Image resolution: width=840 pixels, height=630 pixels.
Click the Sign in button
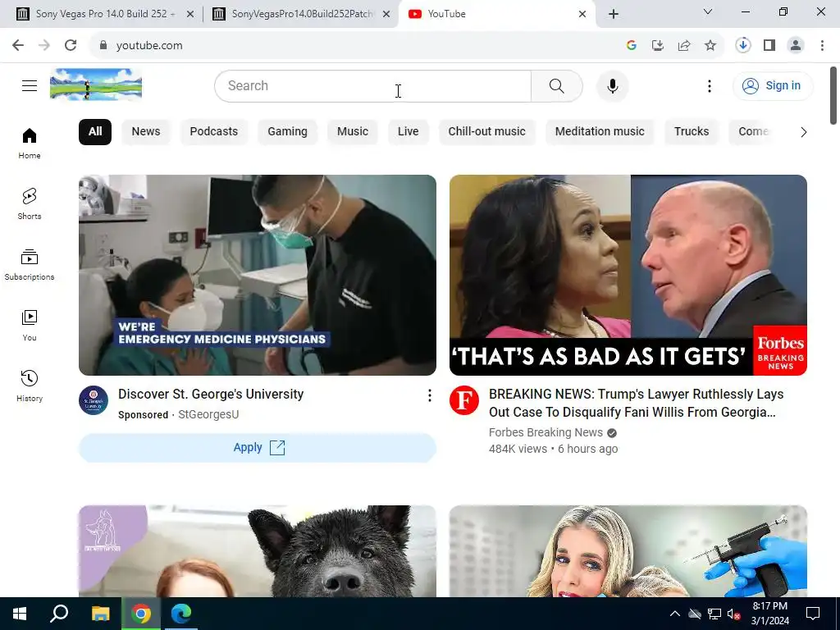(x=773, y=85)
